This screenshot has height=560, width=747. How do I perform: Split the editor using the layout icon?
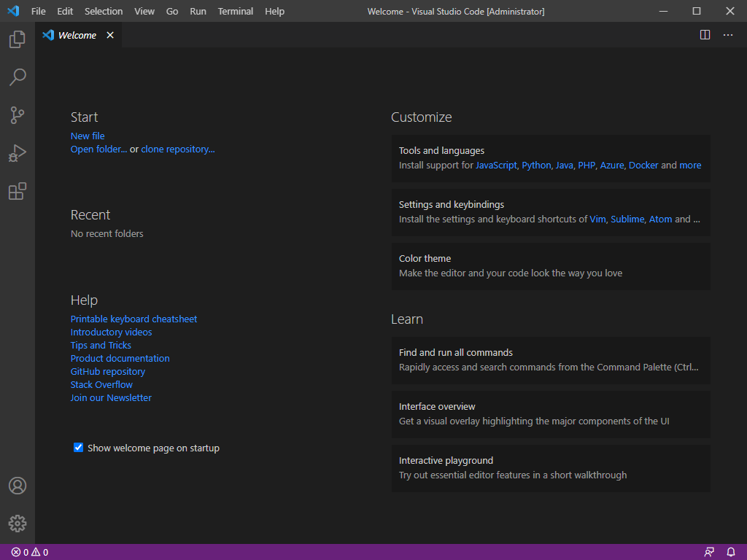[x=705, y=34]
